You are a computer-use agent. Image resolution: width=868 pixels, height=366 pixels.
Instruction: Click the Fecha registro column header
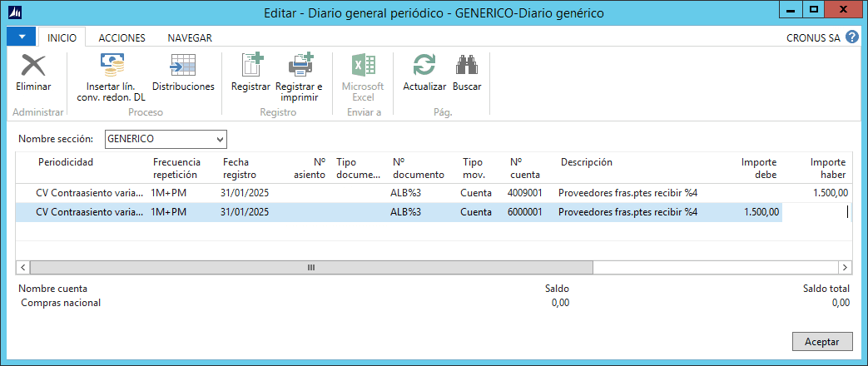click(240, 168)
